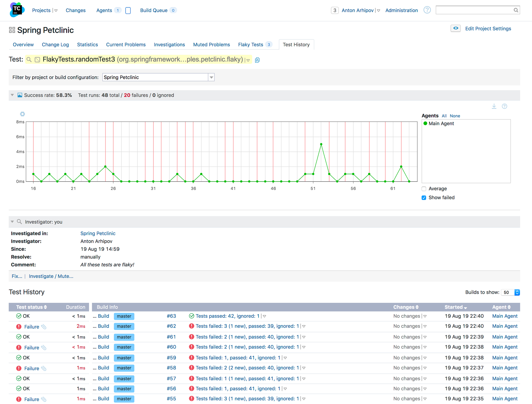Viewport: 532px width, 404px height.
Task: Click the paperclip icon on build #60 row
Action: tap(44, 348)
